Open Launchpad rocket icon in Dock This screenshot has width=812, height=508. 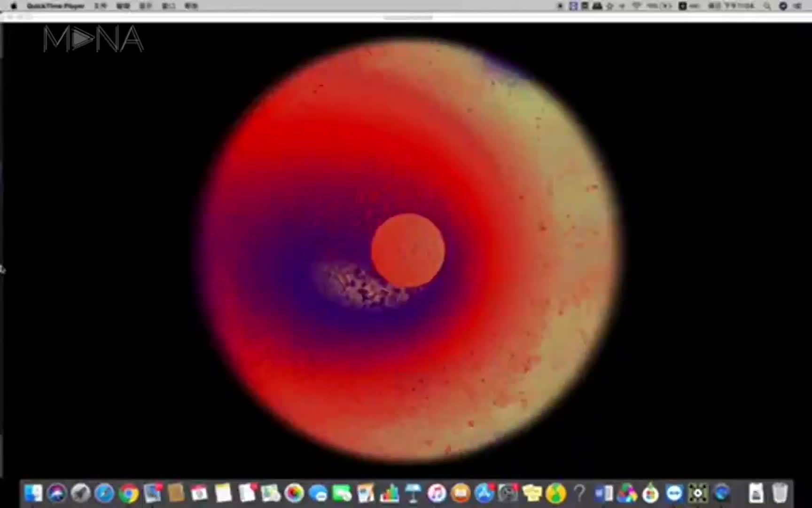tap(81, 493)
